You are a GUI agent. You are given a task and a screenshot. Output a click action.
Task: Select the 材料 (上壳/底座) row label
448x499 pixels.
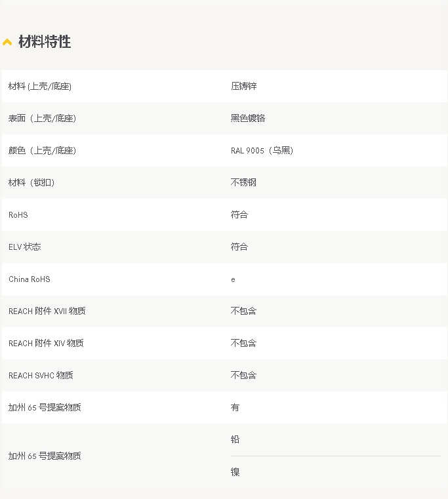point(40,87)
